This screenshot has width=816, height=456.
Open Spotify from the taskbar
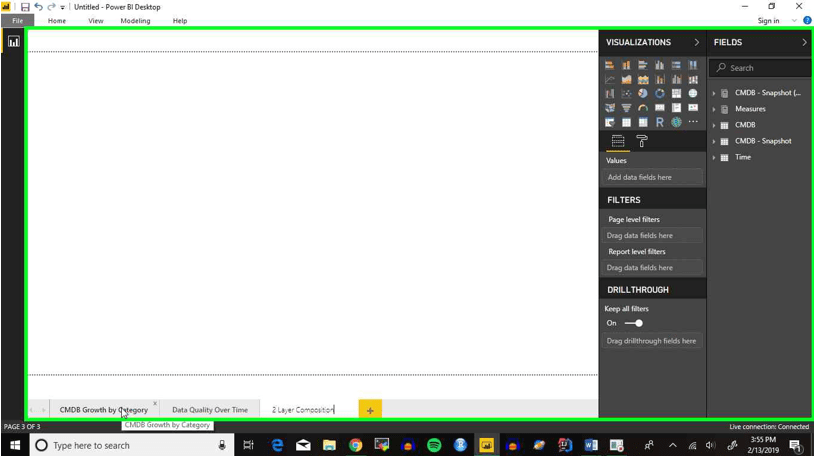pyautogui.click(x=434, y=445)
